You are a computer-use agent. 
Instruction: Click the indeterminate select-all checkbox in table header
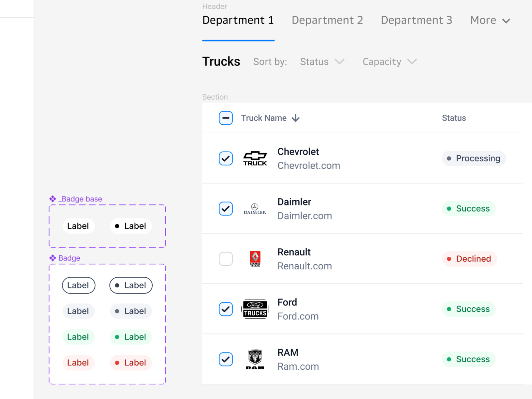226,118
